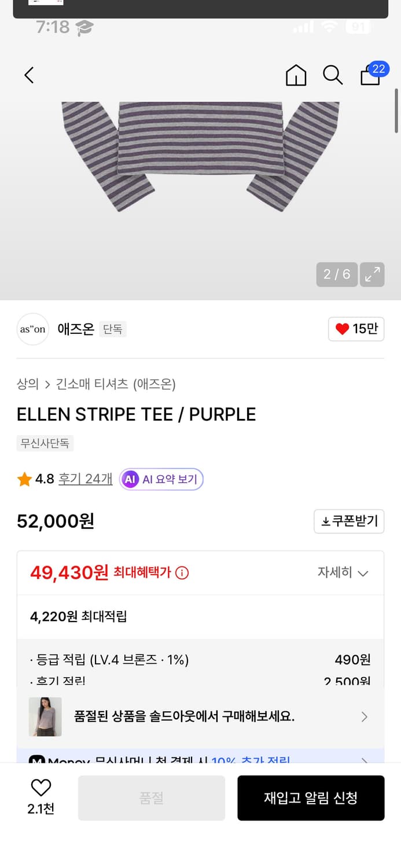
Task: Go back using the left arrow
Action: pos(29,75)
